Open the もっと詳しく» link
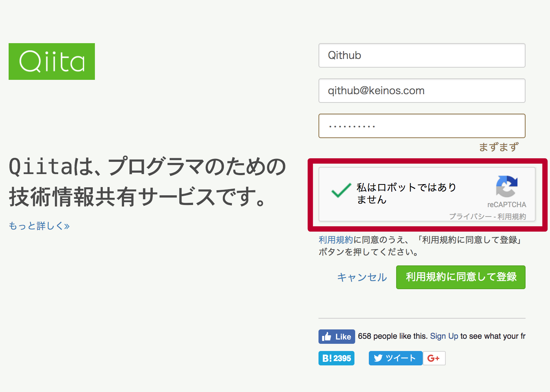Image resolution: width=550 pixels, height=392 pixels. (39, 226)
